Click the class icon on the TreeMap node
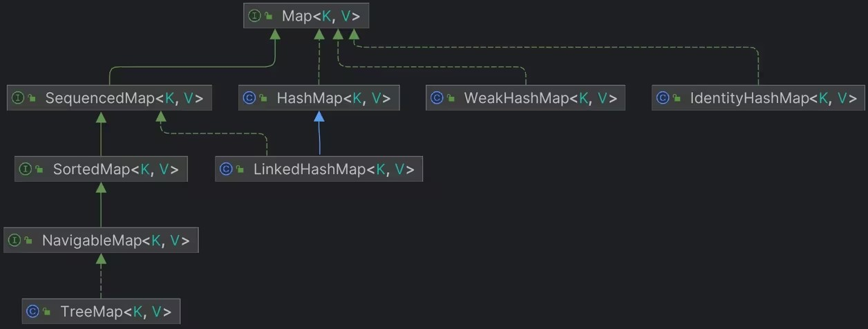 [x=32, y=312]
